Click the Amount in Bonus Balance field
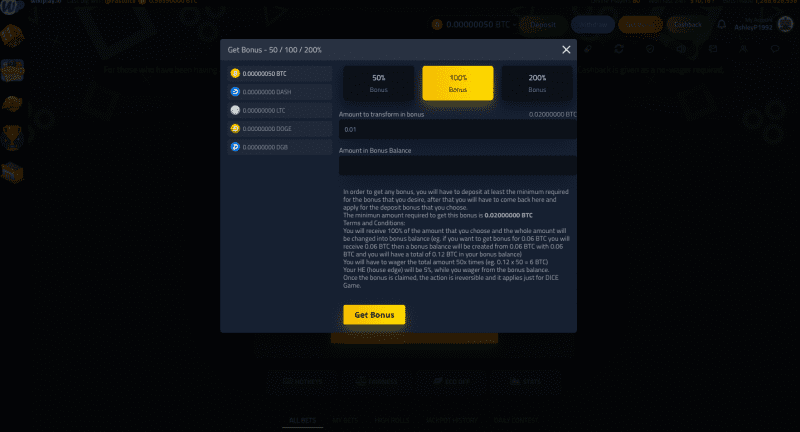 point(457,166)
